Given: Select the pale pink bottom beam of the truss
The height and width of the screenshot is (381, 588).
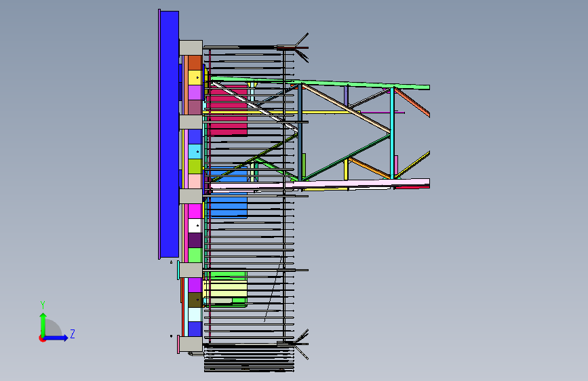Looking at the screenshot, I should tap(321, 184).
